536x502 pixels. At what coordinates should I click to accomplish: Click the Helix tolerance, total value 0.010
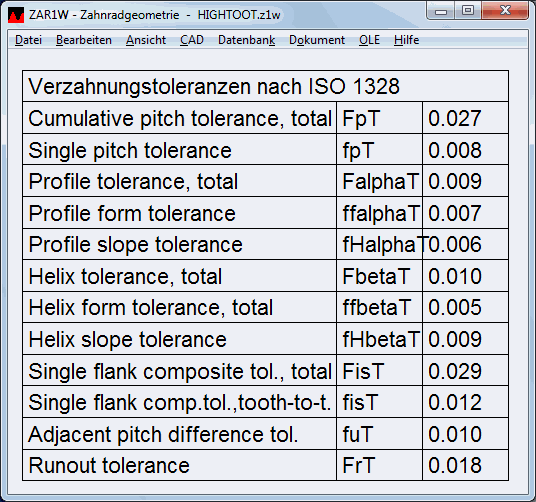455,276
